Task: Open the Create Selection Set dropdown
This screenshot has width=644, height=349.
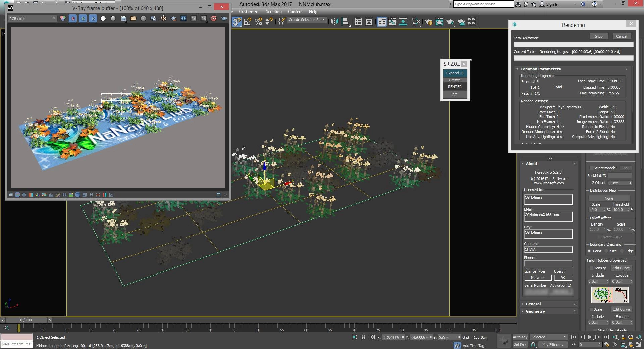Action: [x=307, y=20]
